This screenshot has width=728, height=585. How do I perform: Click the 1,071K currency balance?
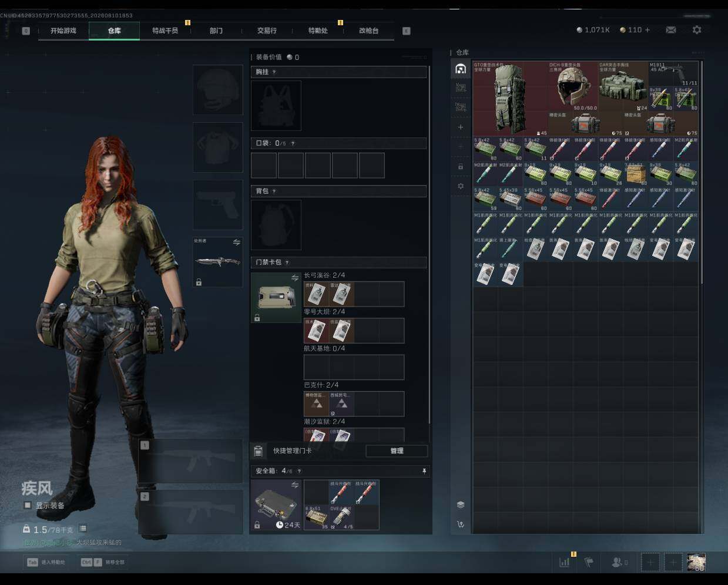(x=593, y=30)
